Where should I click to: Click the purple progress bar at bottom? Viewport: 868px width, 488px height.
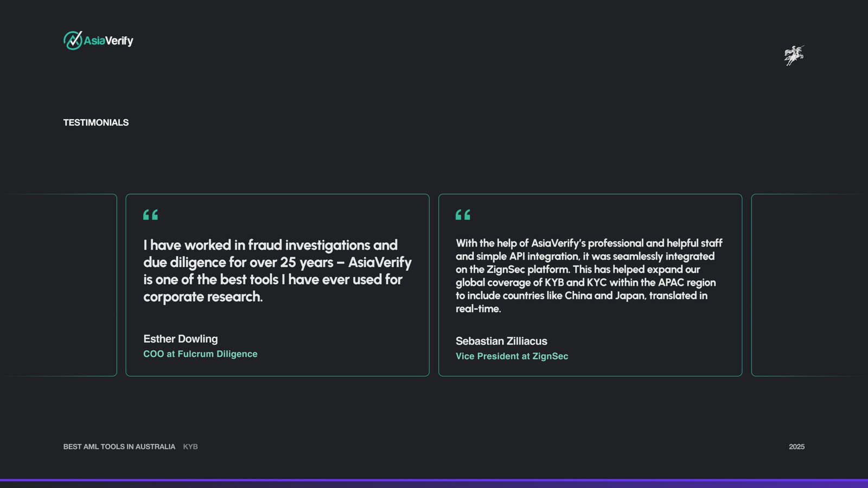[x=434, y=480]
